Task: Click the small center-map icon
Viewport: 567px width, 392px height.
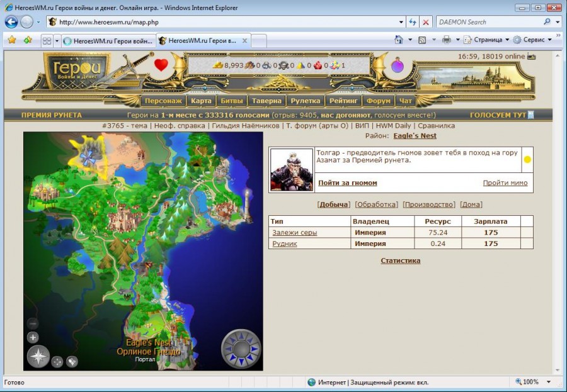Action: point(57,362)
